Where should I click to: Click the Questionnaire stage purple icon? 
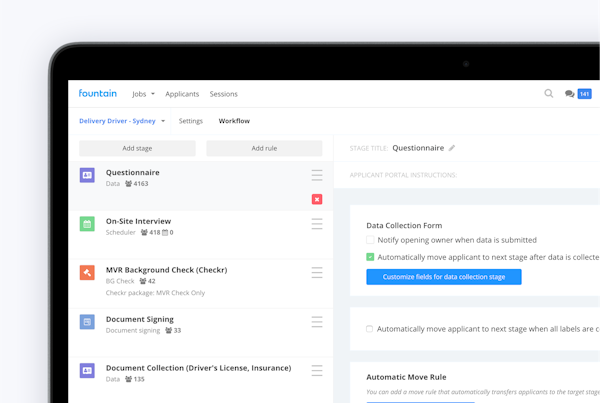coord(87,175)
